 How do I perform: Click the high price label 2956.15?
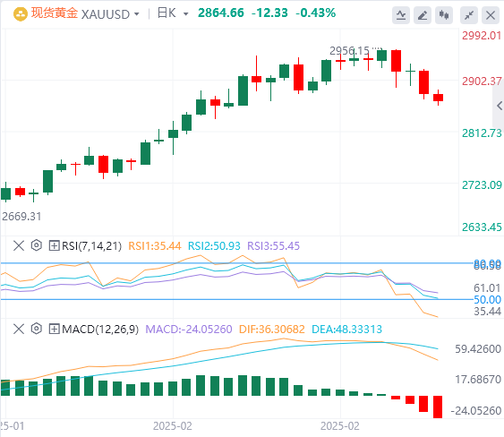[349, 51]
